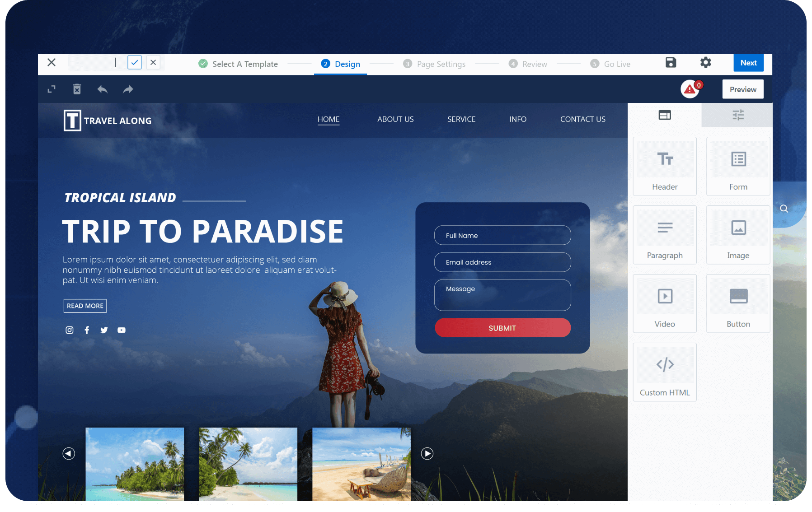Click the previous slide arrow in carousel
The image size is (812, 512).
point(69,453)
